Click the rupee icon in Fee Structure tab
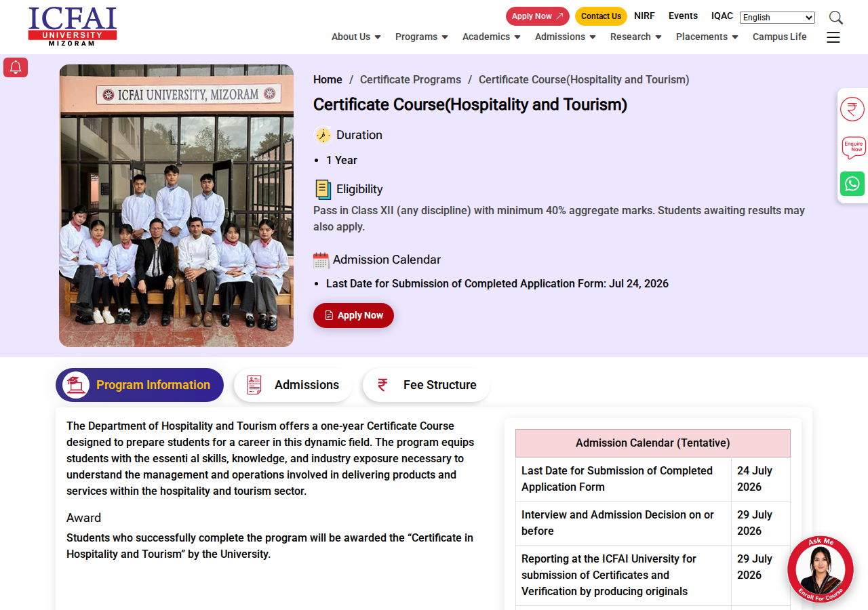868x610 pixels. pos(382,385)
